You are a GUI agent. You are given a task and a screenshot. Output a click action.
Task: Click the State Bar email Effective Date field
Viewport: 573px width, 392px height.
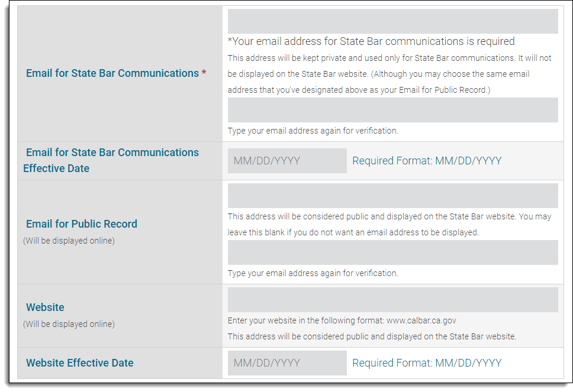(x=286, y=160)
